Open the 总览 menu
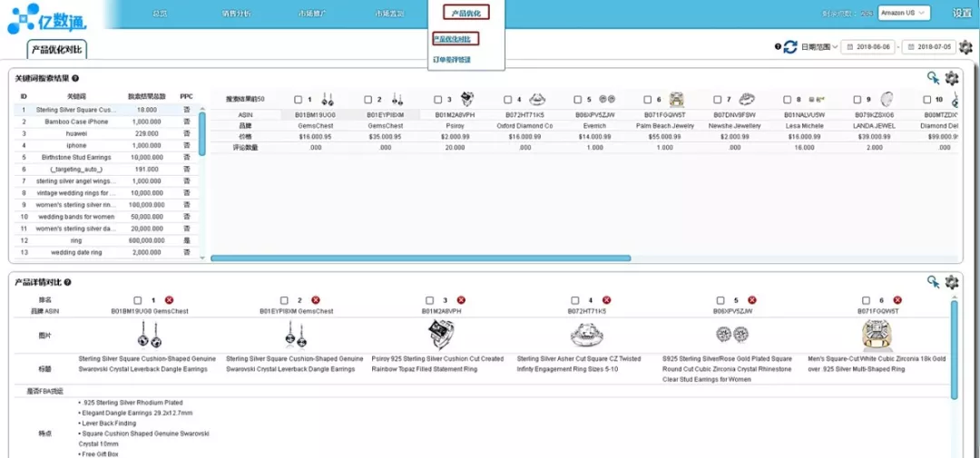This screenshot has height=458, width=980. click(x=160, y=13)
